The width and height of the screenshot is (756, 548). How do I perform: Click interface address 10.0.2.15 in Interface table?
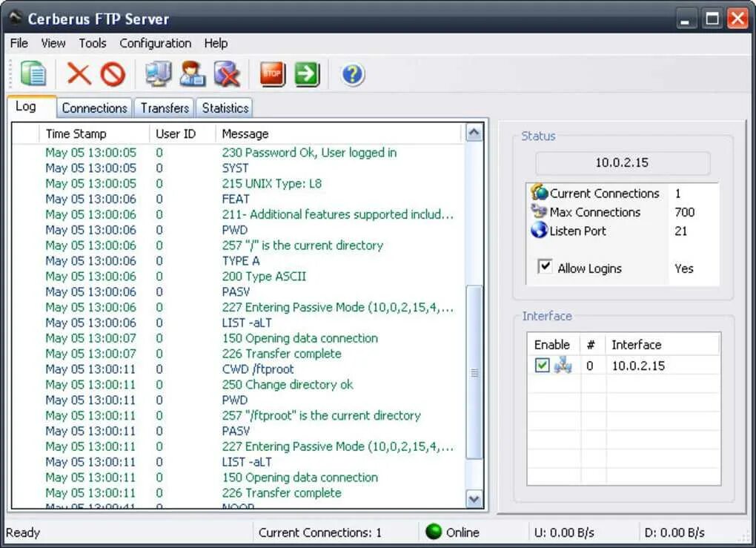click(x=638, y=366)
